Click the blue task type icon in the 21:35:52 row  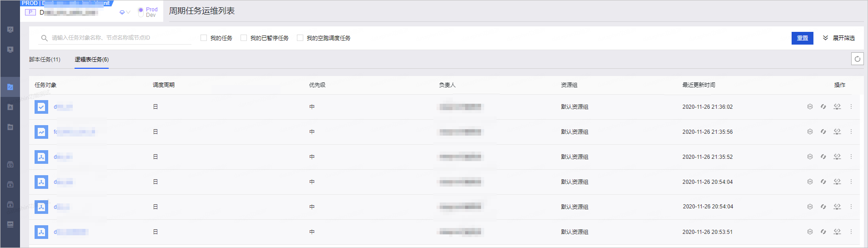point(41,157)
